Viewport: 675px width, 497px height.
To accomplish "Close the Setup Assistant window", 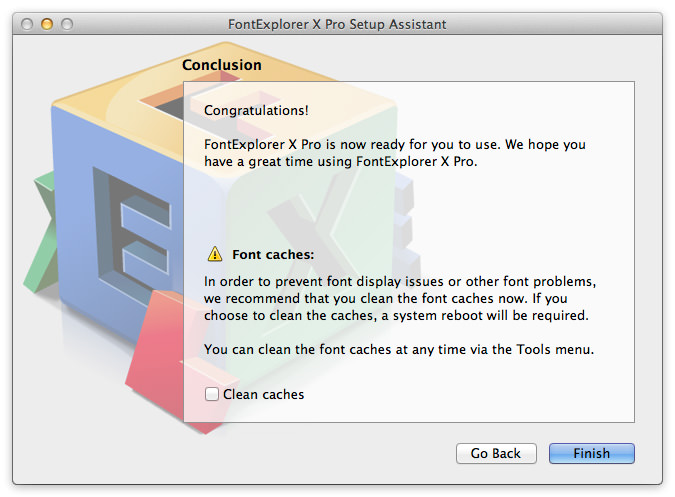I will 27,24.
